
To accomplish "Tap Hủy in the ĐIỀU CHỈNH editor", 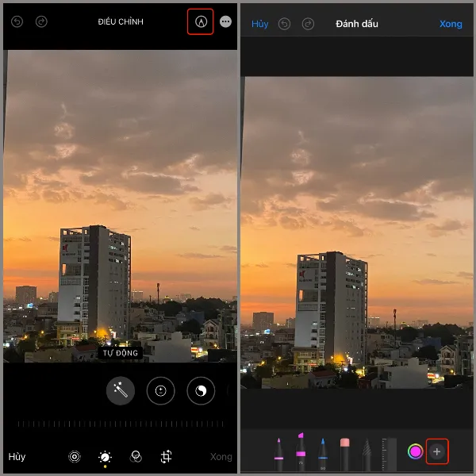I will (x=17, y=457).
